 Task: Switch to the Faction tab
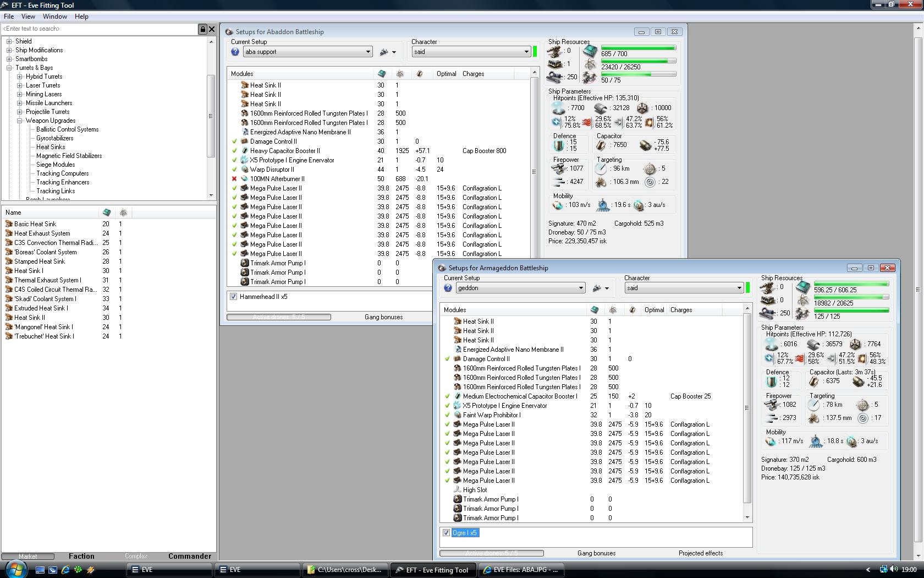coord(81,556)
